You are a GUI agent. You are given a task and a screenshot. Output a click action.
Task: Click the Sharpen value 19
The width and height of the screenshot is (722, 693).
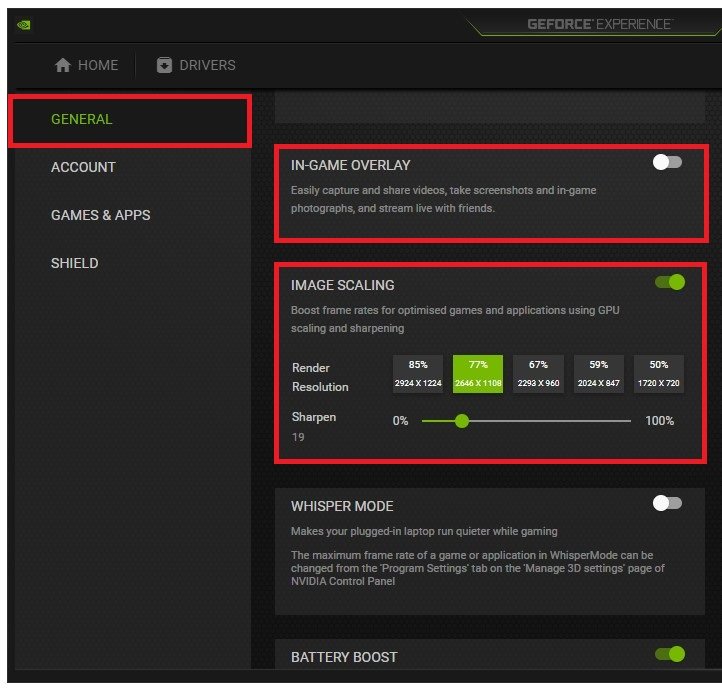click(298, 437)
